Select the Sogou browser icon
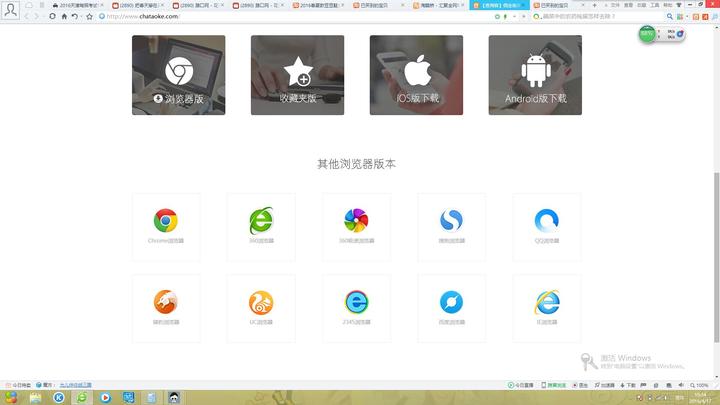Image resolution: width=720 pixels, height=405 pixels. (x=451, y=220)
